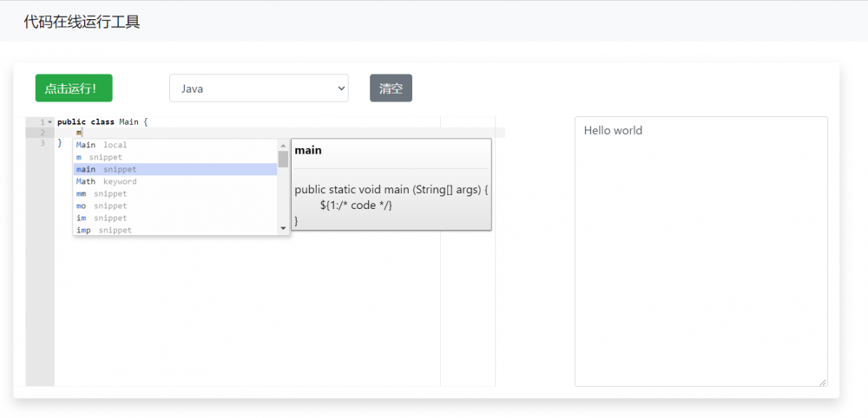Click the autocomplete list scroll-up arrow

point(283,145)
